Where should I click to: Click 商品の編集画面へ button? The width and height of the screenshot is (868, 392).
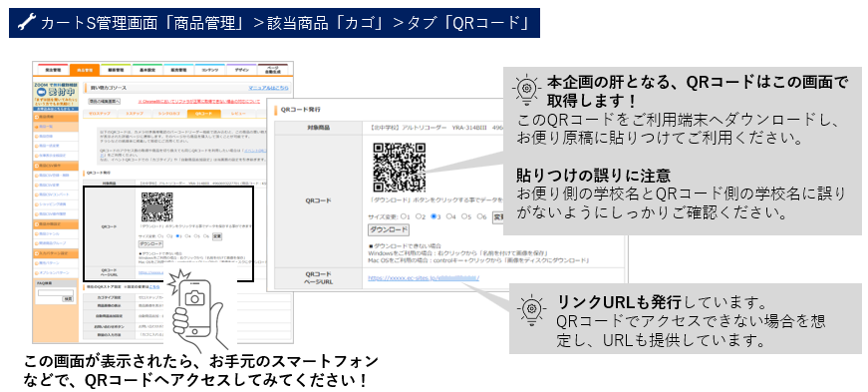click(x=104, y=101)
